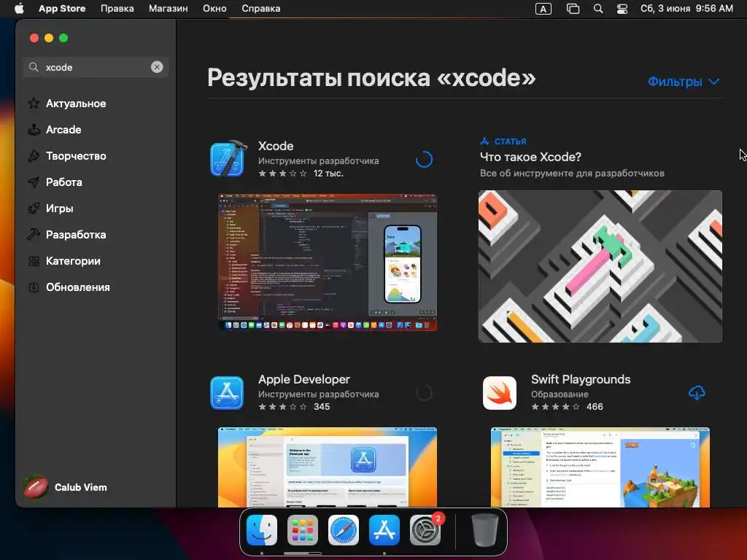Open the Swift Playgrounds title
The height and width of the screenshot is (560, 747).
581,379
